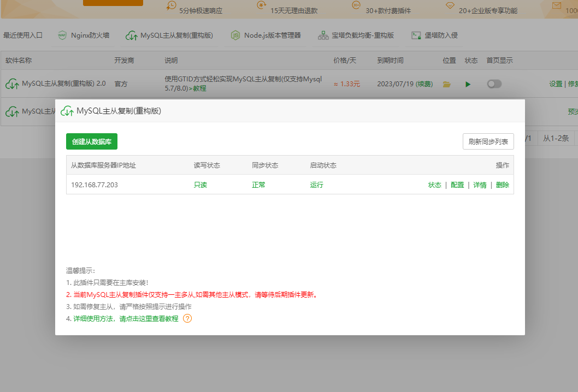Click the 开发商 column header
This screenshot has height=392, width=578.
pos(124,61)
